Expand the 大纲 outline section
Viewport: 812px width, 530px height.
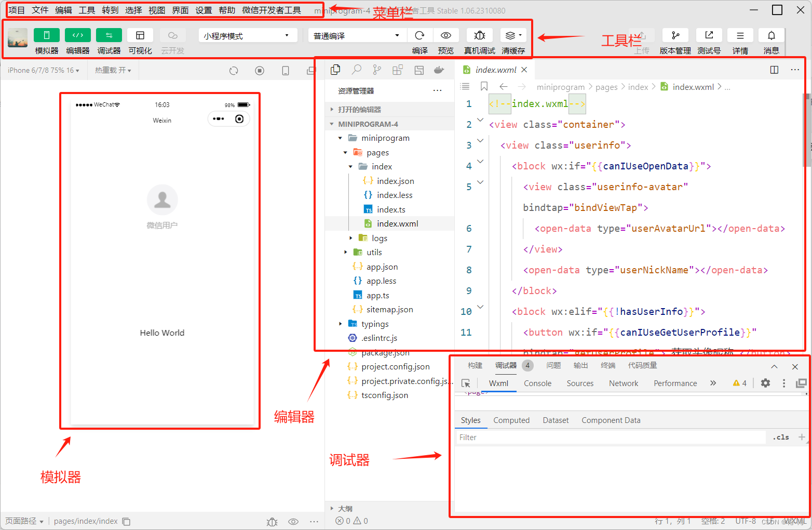(389, 509)
